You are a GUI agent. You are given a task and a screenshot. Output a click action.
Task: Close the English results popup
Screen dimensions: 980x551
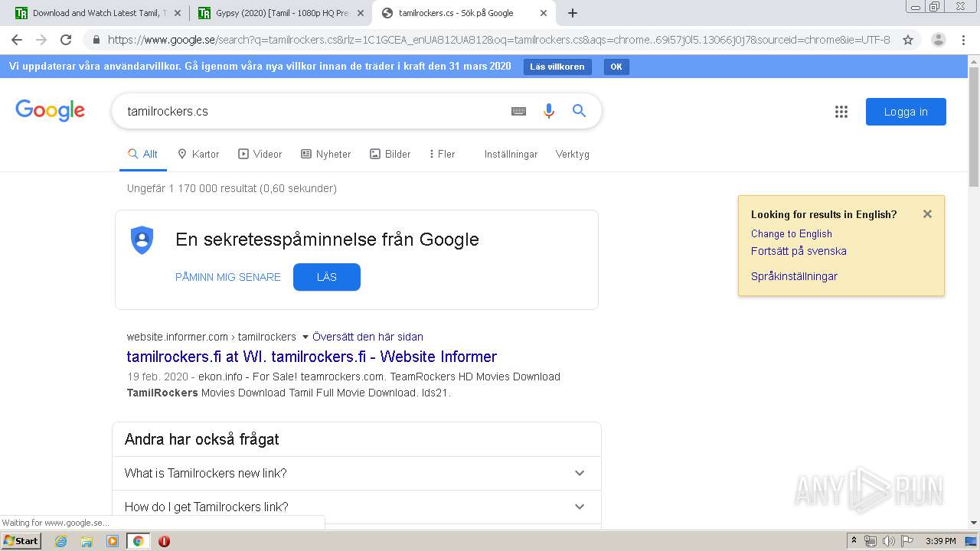(927, 214)
